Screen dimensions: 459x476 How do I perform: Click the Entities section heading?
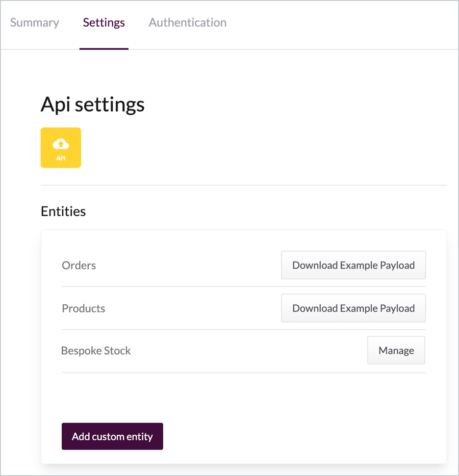click(63, 211)
